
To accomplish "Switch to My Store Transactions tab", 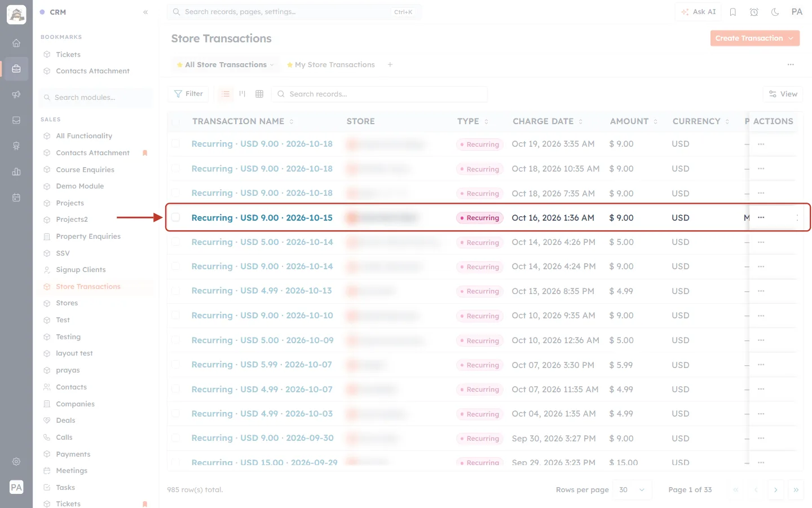I will (x=331, y=65).
